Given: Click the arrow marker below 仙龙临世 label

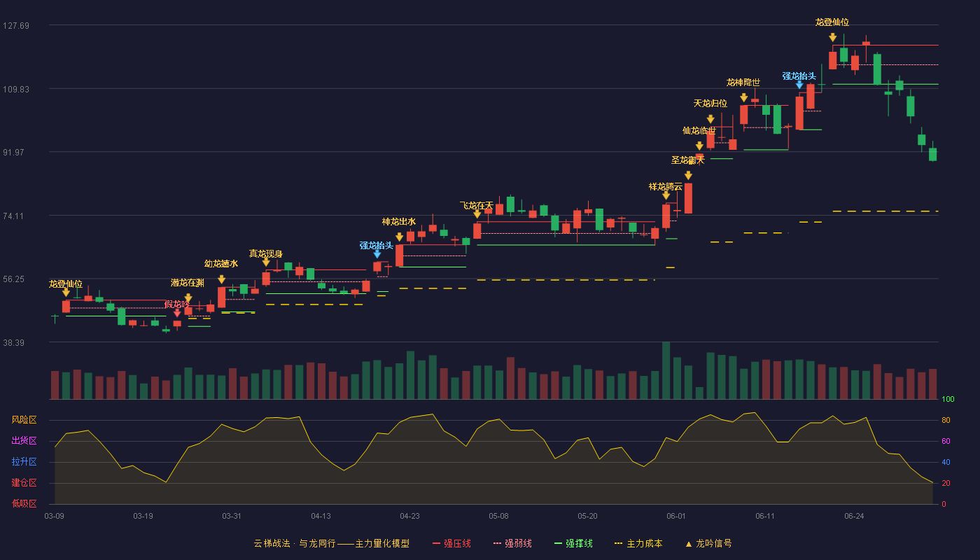Looking at the screenshot, I should (699, 146).
